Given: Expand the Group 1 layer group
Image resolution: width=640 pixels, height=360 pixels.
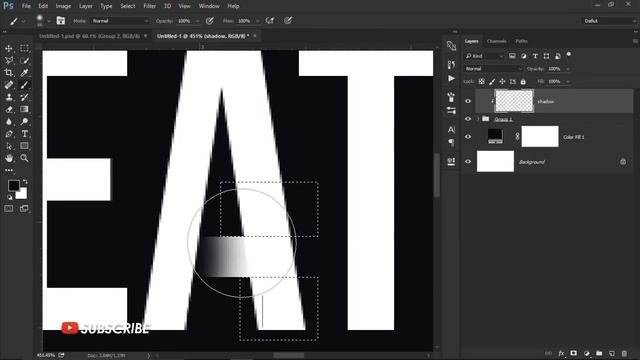Looking at the screenshot, I should click(x=478, y=119).
